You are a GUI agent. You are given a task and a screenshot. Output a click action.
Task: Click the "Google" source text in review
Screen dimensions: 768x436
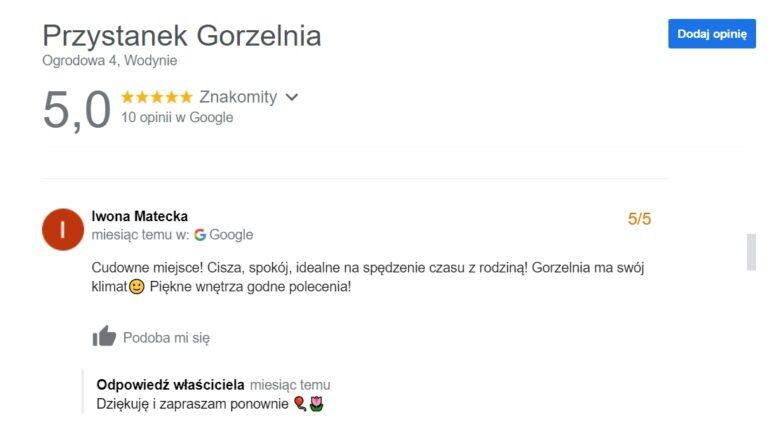coord(231,235)
